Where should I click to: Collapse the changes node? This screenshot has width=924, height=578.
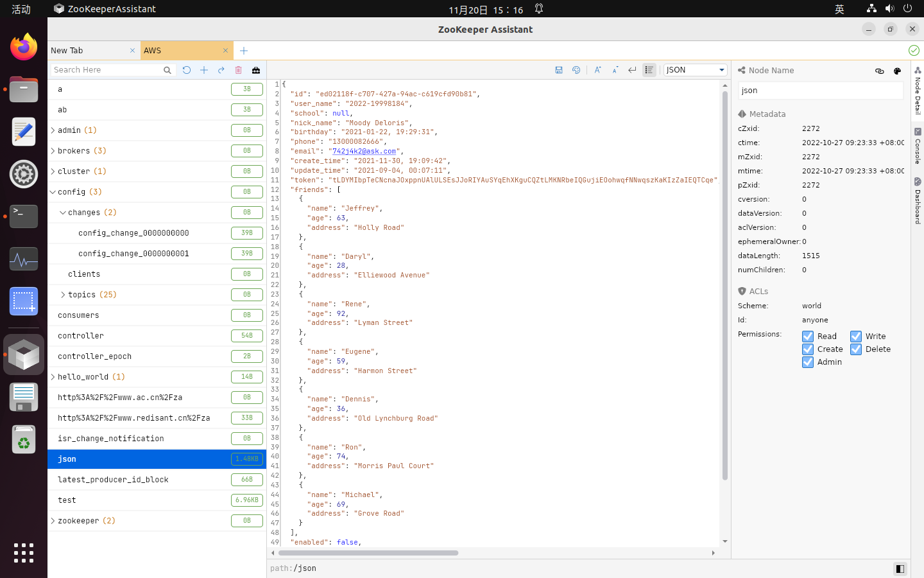(x=63, y=213)
